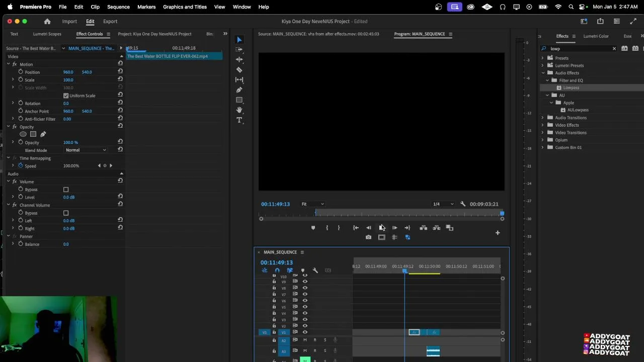The image size is (644, 362).
Task: Open the 1/4 playback resolution dropdown
Action: (x=443, y=204)
